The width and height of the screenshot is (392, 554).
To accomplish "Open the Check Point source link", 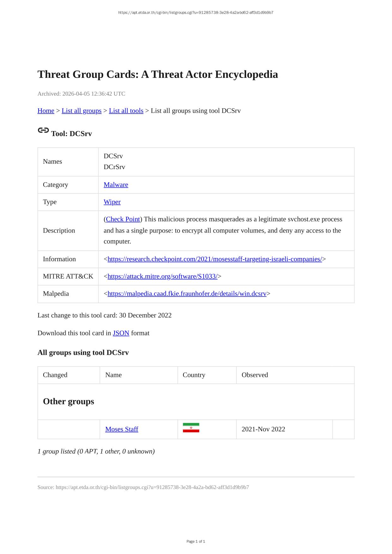I will point(123,219).
